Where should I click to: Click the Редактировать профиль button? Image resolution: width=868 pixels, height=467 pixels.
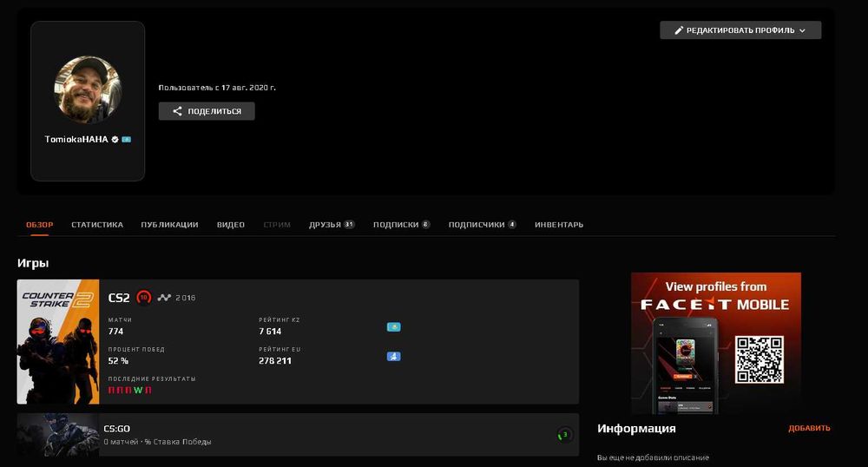(740, 30)
